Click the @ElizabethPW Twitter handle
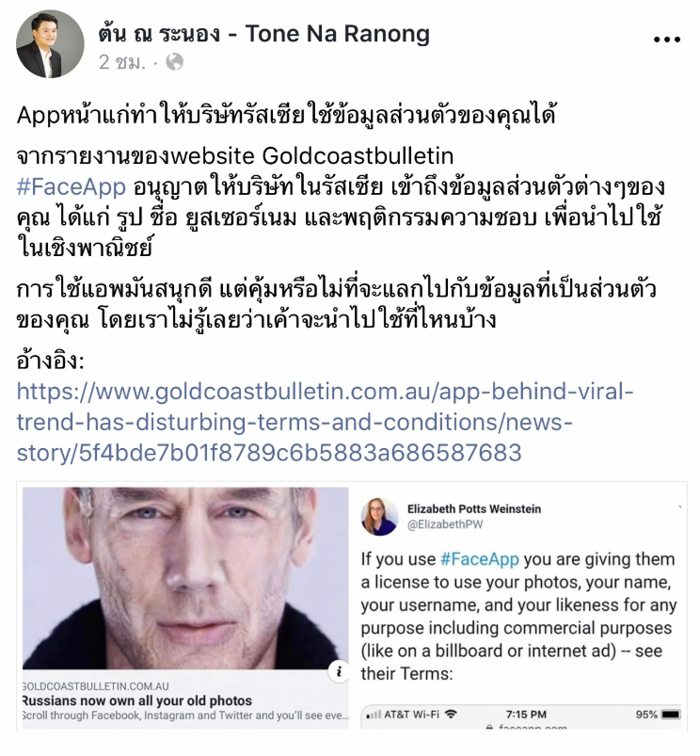Screen dimensions: 700x756 (445, 524)
